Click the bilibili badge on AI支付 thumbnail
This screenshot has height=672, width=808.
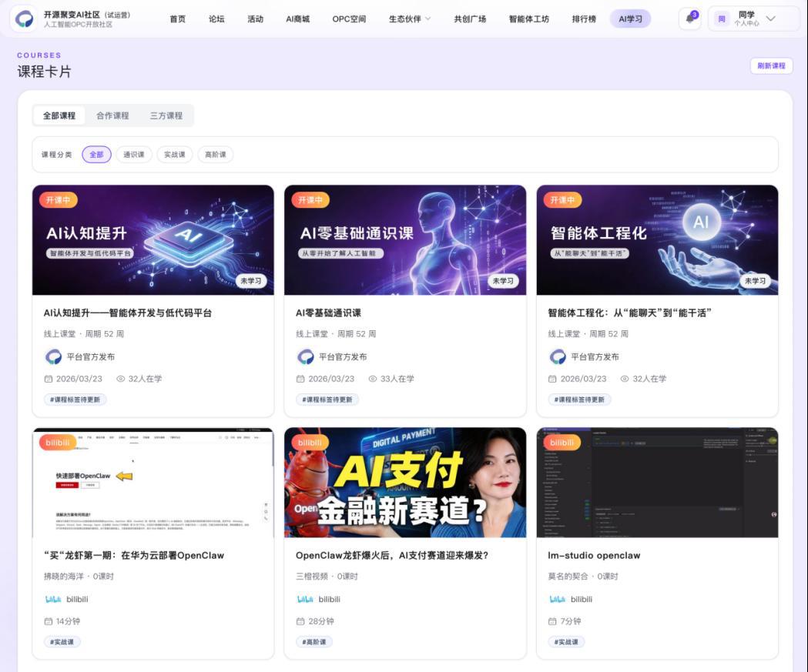(x=311, y=443)
